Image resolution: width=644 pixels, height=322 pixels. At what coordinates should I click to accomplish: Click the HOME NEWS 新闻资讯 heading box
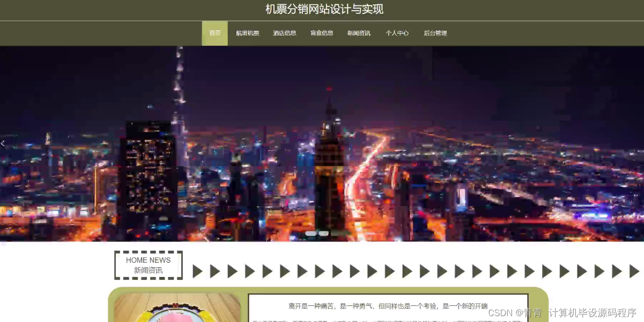tap(149, 265)
